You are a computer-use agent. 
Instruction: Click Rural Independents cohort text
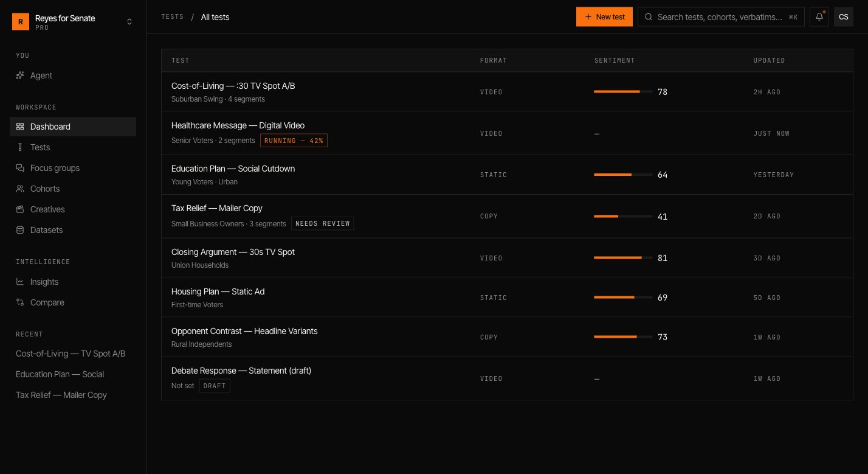(x=202, y=344)
